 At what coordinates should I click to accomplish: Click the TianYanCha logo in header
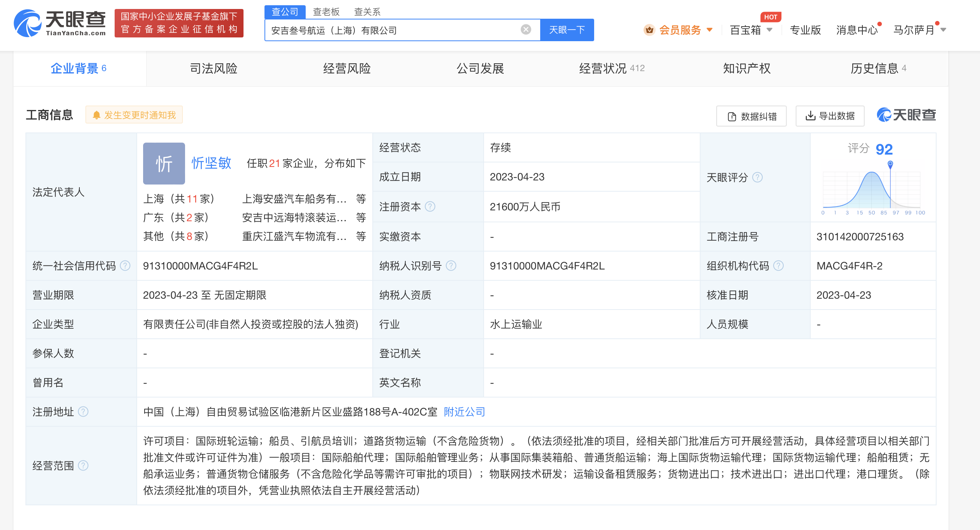pyautogui.click(x=60, y=24)
